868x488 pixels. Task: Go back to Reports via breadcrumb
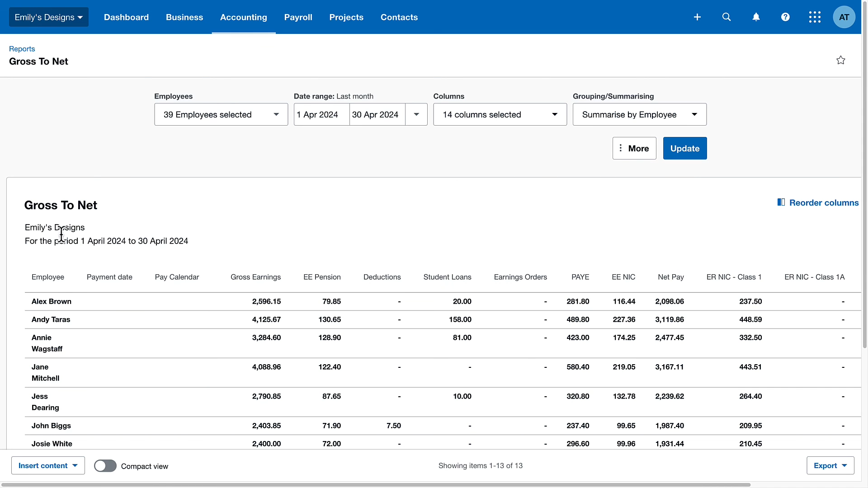click(22, 49)
